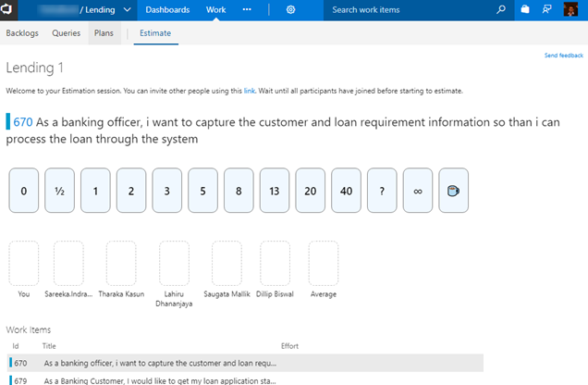Image resolution: width=588 pixels, height=385 pixels.
Task: Click Dillip Biswal's card slot
Action: [x=275, y=264]
